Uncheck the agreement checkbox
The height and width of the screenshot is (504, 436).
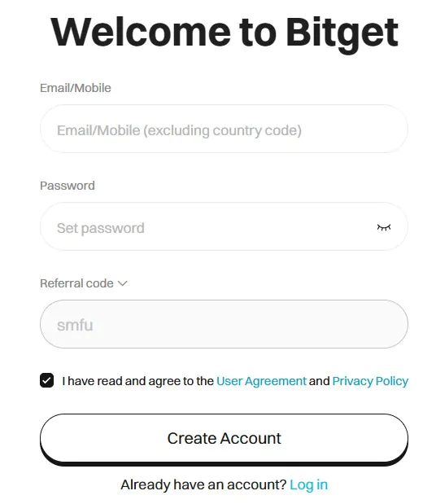47,380
